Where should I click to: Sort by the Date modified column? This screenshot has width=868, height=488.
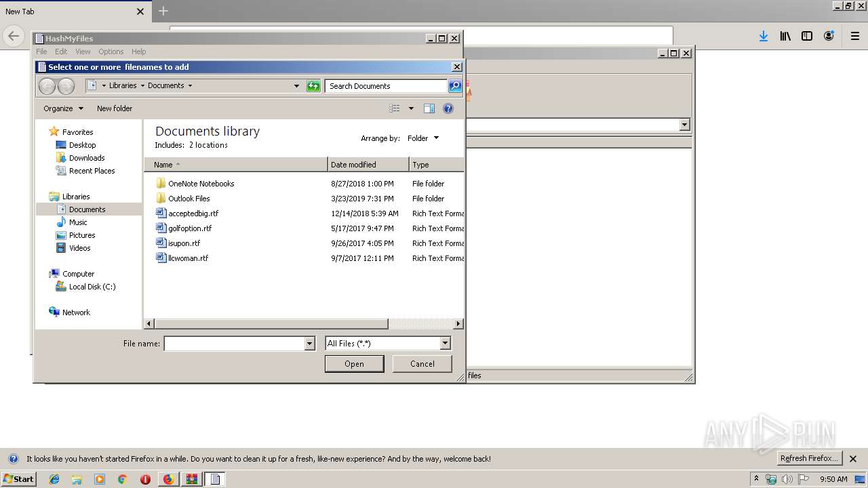pos(369,165)
